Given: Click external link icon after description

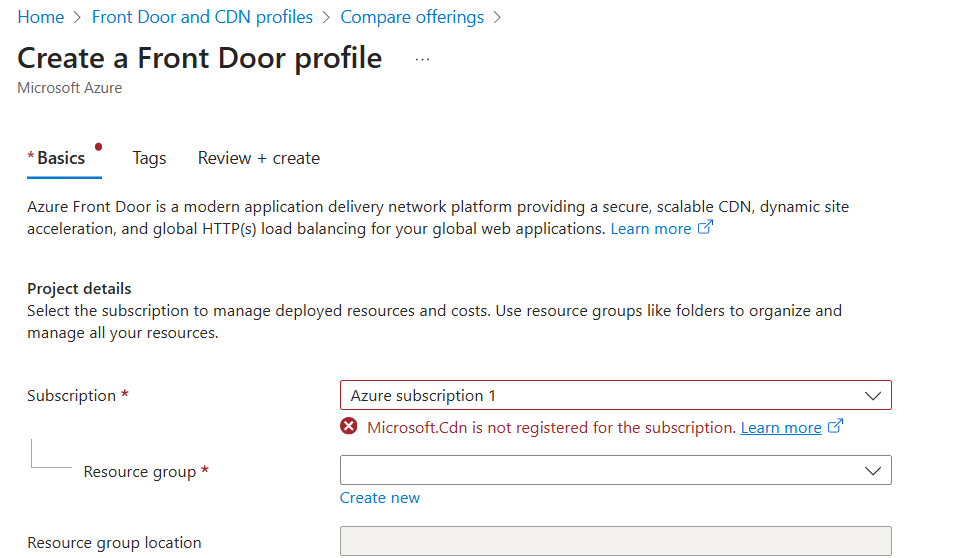Looking at the screenshot, I should tap(705, 227).
